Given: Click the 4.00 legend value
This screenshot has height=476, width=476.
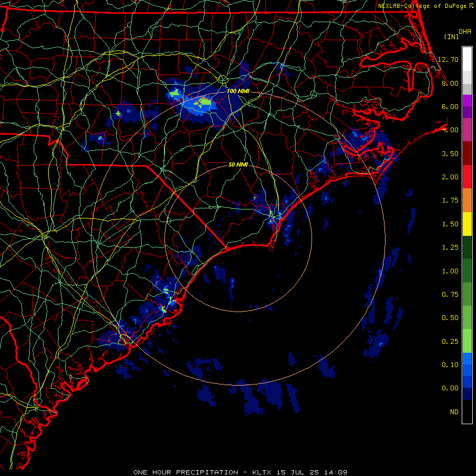Looking at the screenshot, I should tap(450, 130).
